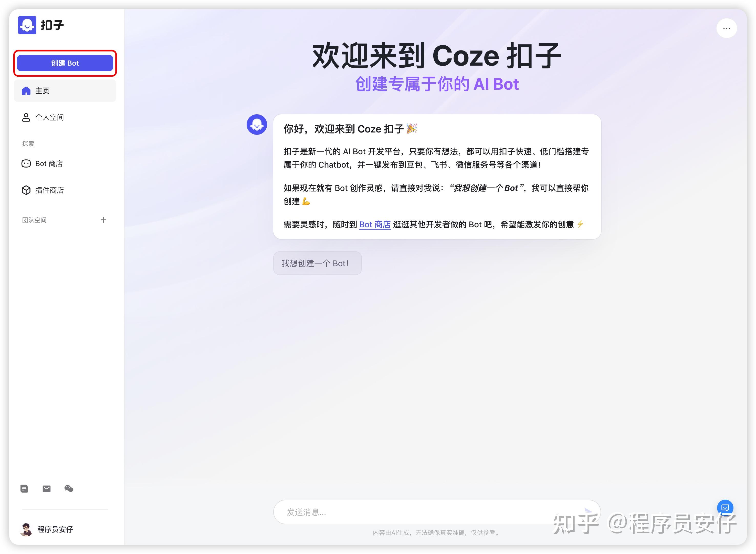This screenshot has width=756, height=554.
Task: Go to 个人空间 personal space
Action: (65, 117)
